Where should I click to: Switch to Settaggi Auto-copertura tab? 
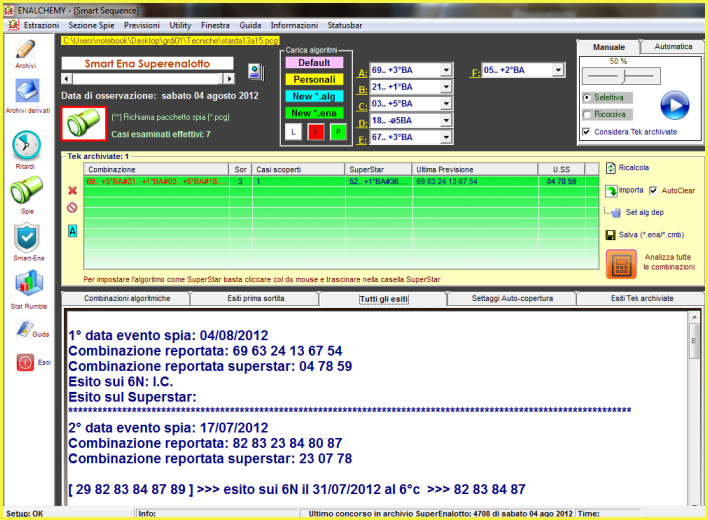pos(512,298)
